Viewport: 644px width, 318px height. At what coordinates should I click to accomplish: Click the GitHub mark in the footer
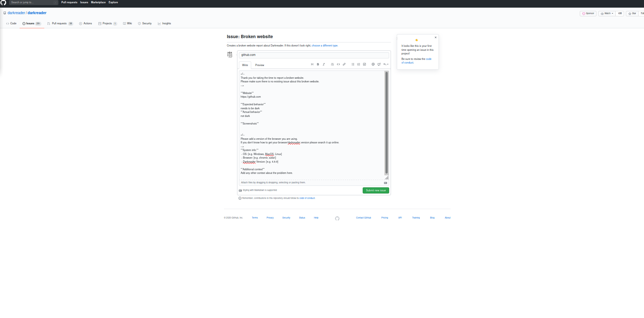pyautogui.click(x=337, y=219)
